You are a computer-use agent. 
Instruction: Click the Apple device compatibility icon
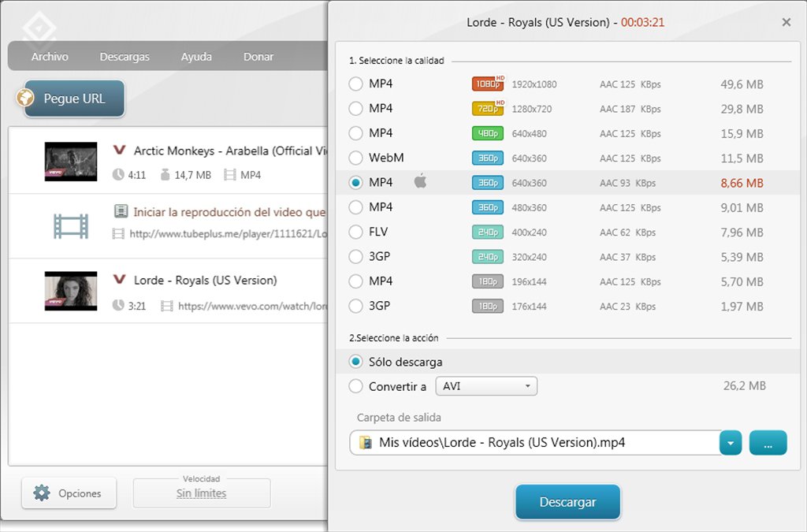tap(421, 181)
